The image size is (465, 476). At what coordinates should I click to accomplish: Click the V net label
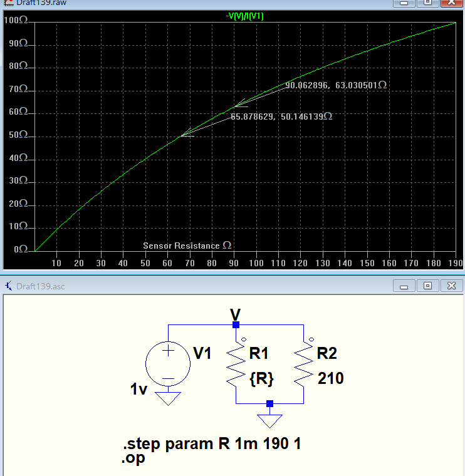tap(236, 314)
